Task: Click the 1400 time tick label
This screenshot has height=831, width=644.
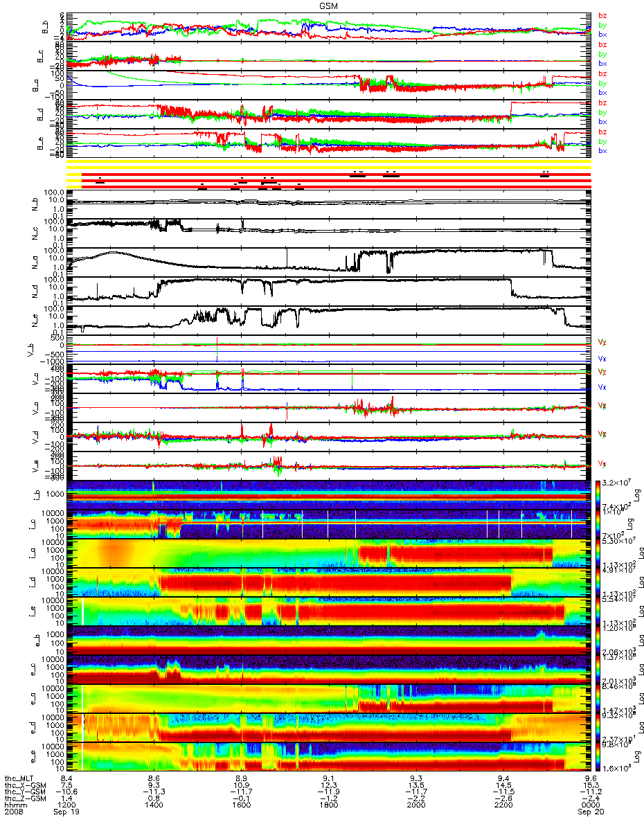Action: coord(154,806)
